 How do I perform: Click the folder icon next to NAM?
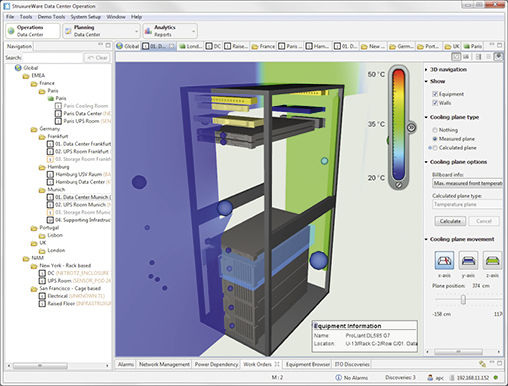coord(26,258)
